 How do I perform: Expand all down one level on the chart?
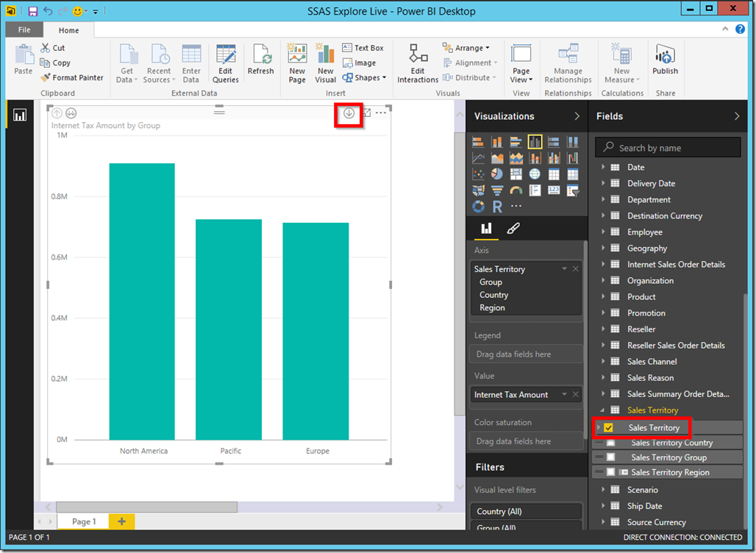[71, 113]
